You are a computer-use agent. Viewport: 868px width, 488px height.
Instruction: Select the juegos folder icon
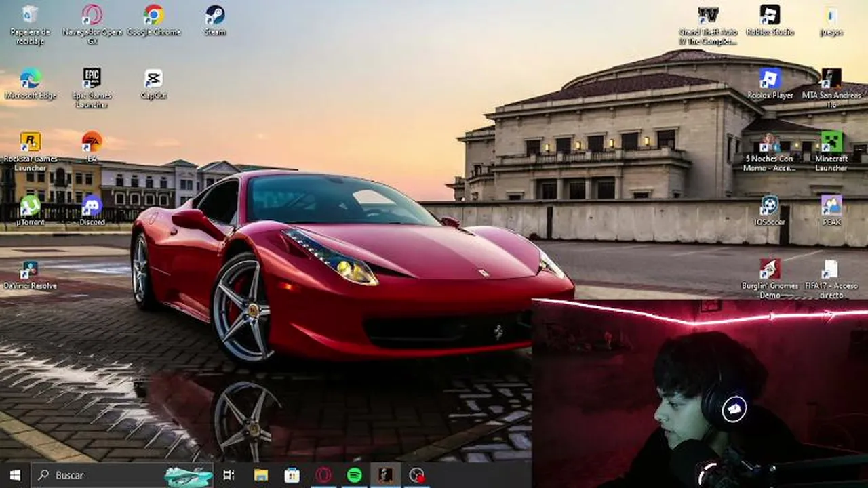(831, 20)
